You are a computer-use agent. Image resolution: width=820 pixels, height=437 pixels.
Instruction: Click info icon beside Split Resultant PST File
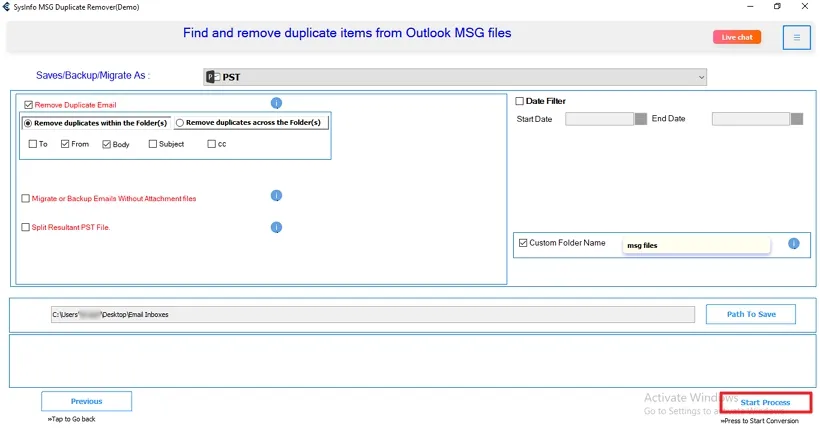tap(277, 227)
